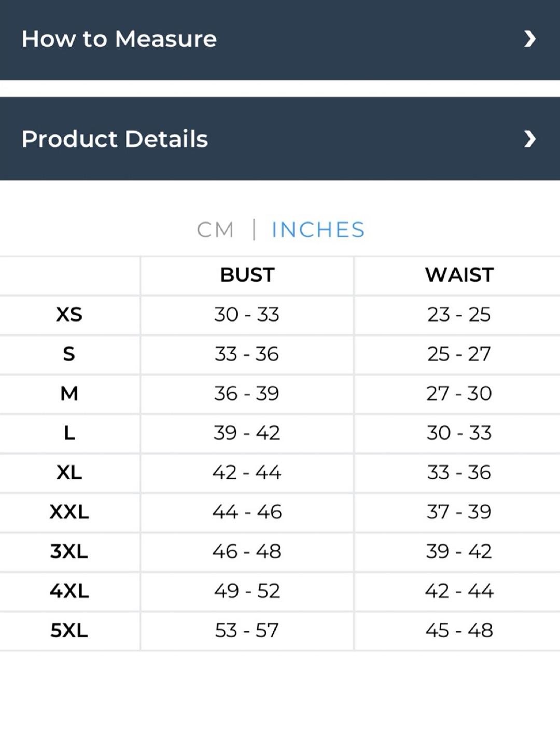Select the L size row label

pos(69,433)
